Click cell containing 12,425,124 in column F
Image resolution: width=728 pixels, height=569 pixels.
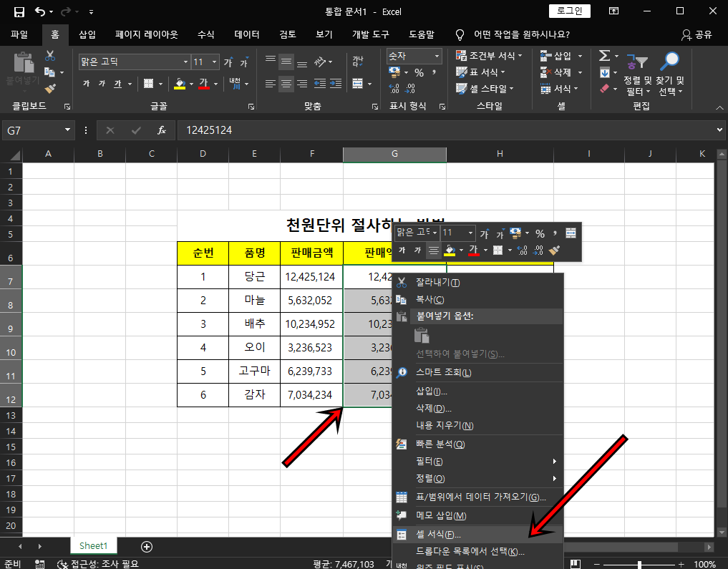pos(311,277)
